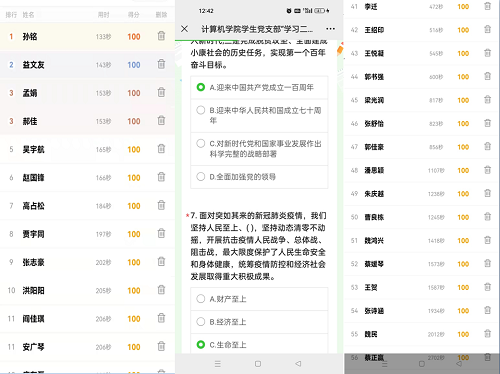Select option C.对新时代党和国家事业发展作出科学完整的战略部署
500x374 pixels.
point(259,149)
